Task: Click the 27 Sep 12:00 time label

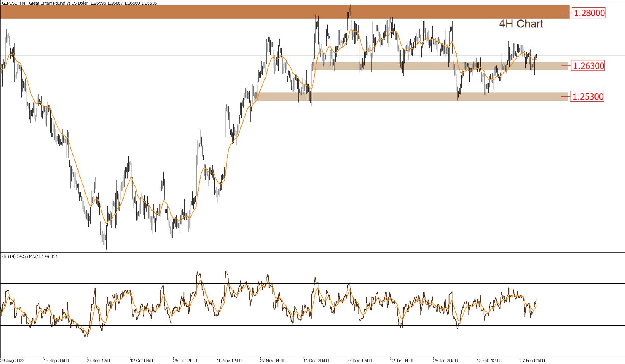Action: point(99,361)
